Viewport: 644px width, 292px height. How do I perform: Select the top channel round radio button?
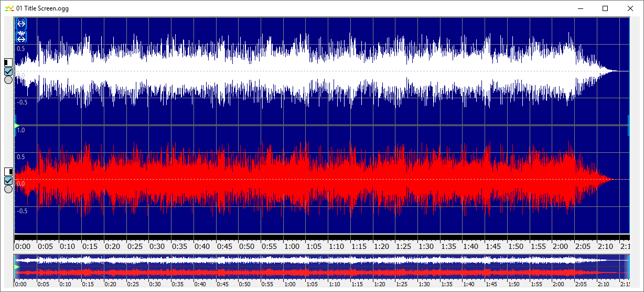tap(8, 80)
